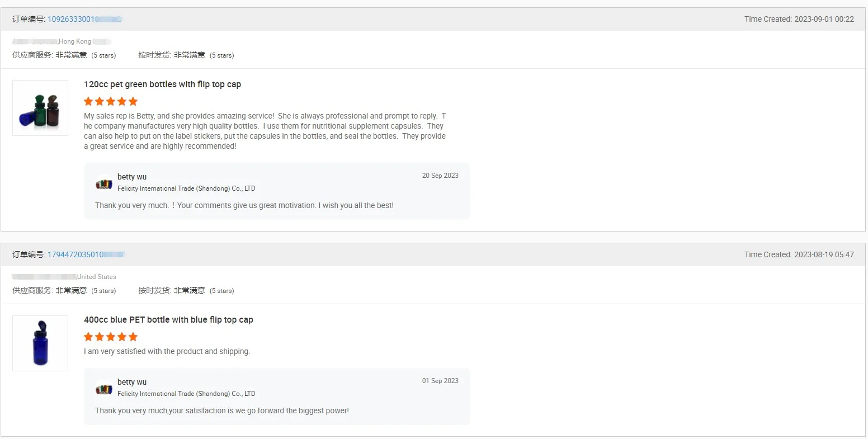Click the United States buyer location text
868x439 pixels.
click(97, 277)
